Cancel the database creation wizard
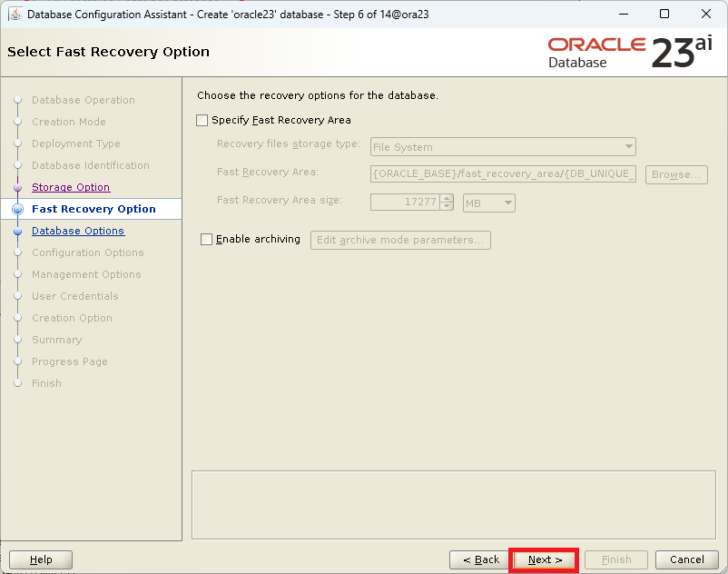The image size is (728, 574). [686, 559]
